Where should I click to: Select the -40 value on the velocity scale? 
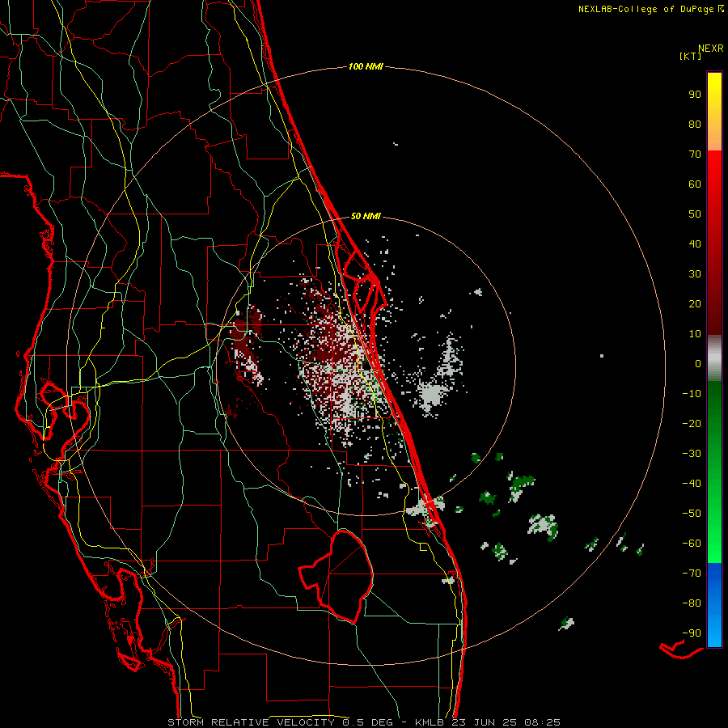[692, 484]
